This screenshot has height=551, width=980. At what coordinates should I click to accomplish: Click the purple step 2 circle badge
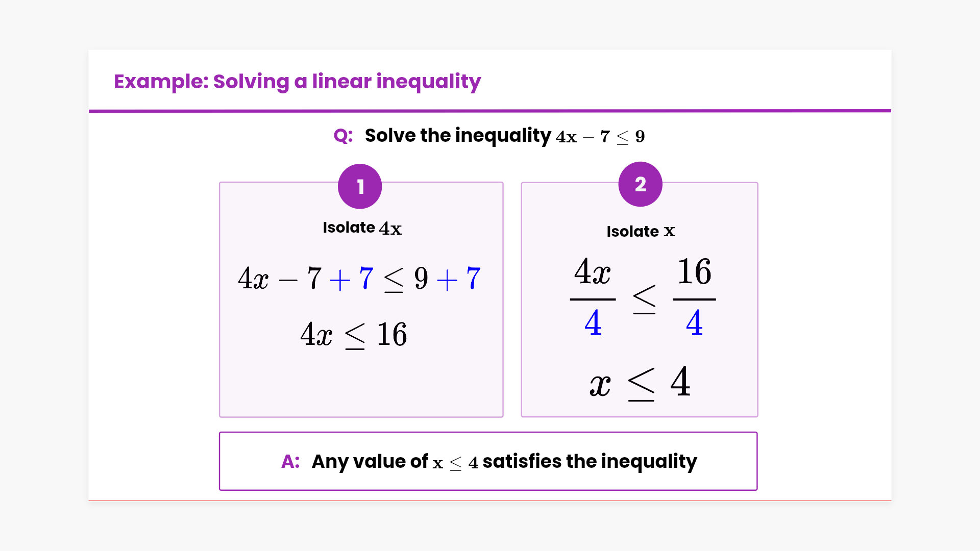[640, 184]
